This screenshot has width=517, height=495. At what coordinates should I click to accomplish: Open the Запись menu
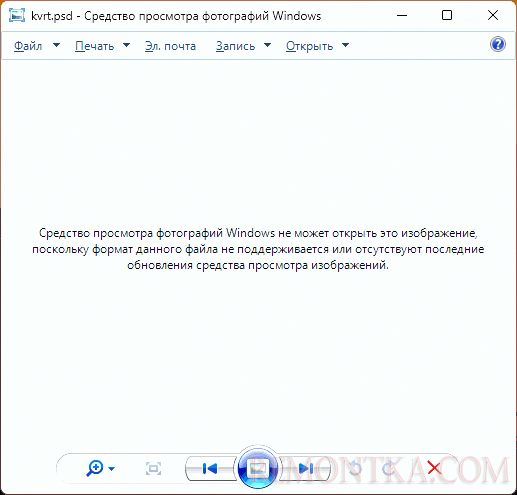(x=235, y=46)
